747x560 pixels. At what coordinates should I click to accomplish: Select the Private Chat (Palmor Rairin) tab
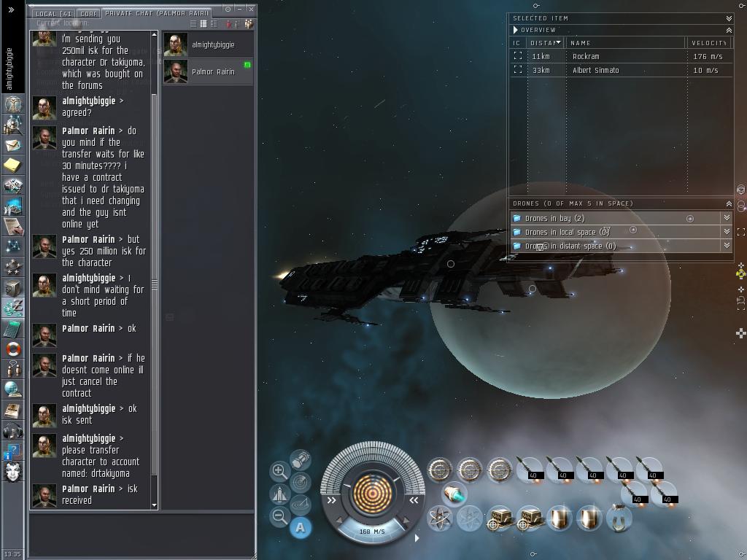[x=156, y=13]
